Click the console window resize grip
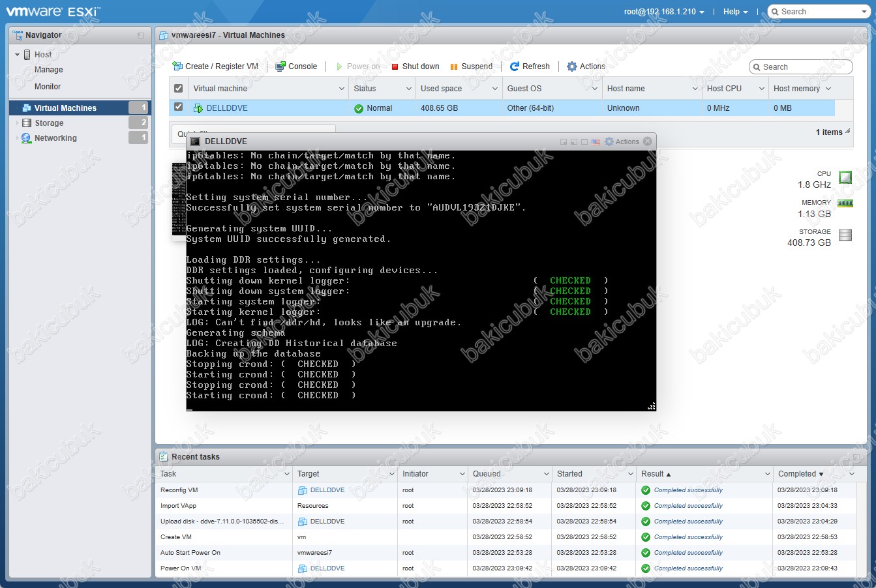 pos(651,406)
